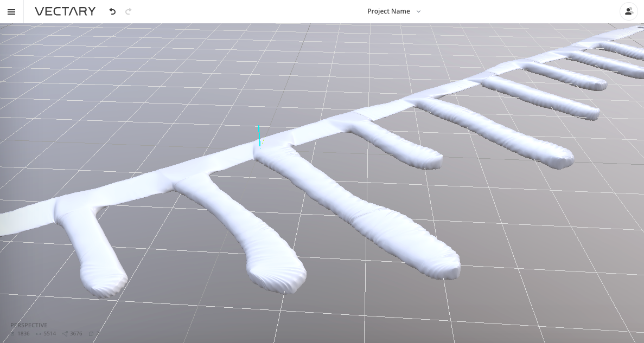Click the vertex count value 1836
Image resolution: width=644 pixels, height=343 pixels.
23,334
